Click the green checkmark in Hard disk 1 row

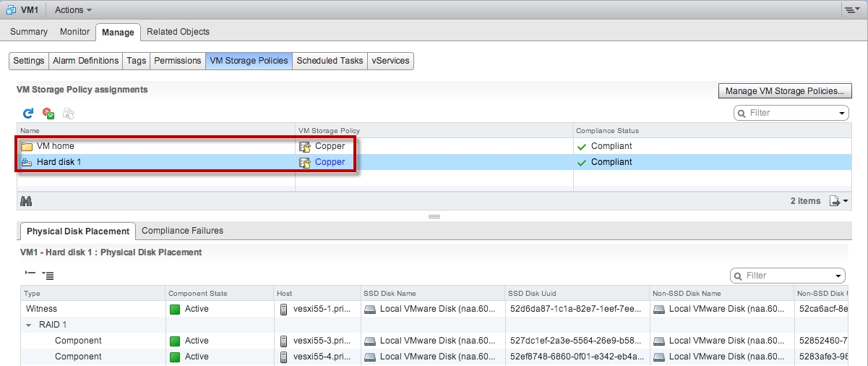(x=582, y=163)
